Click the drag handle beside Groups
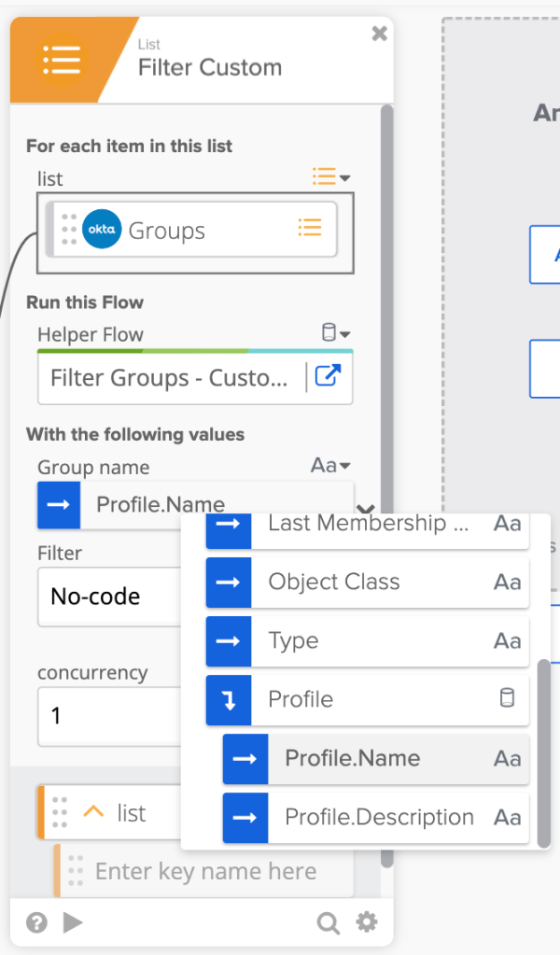Viewport: 560px width, 955px height. (68, 230)
